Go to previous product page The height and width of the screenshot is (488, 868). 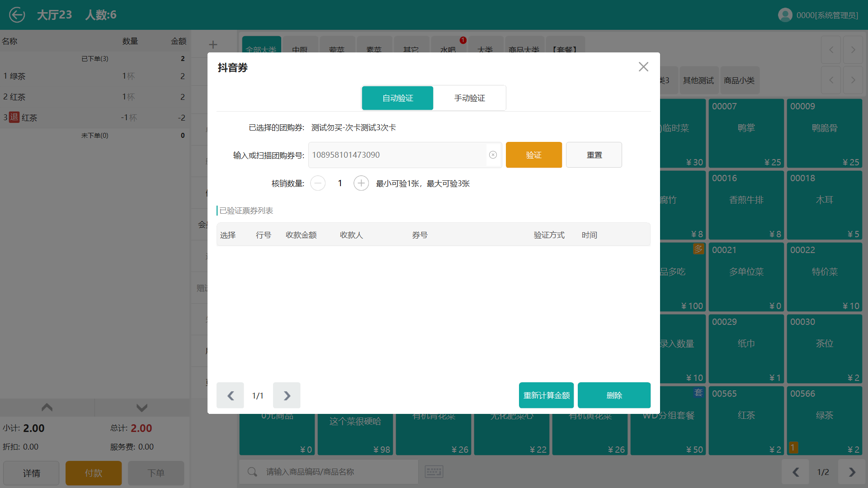point(796,472)
